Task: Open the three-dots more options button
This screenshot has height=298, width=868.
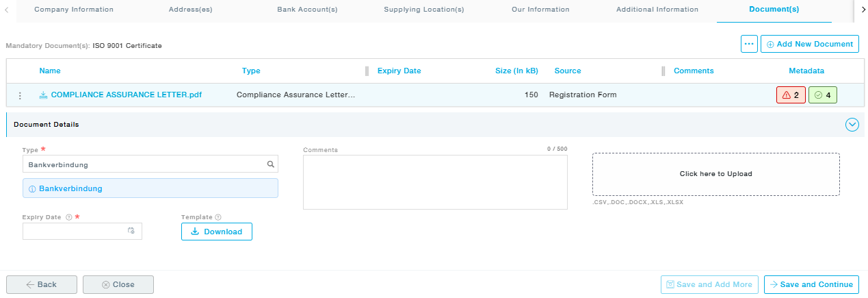Action: (x=749, y=44)
